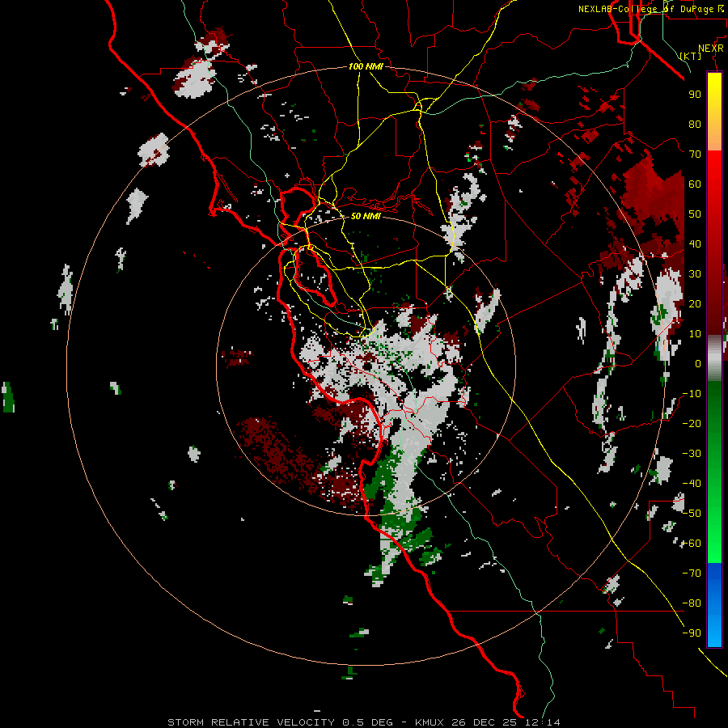This screenshot has width=728, height=728.
Task: Select the NEXLAB-College of DuPage header text
Action: [650, 9]
